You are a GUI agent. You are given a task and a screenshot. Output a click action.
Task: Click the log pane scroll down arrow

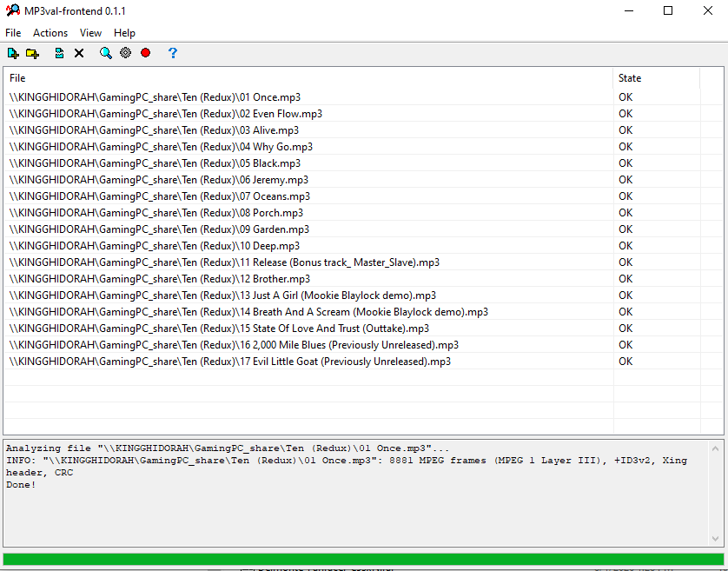[x=716, y=539]
